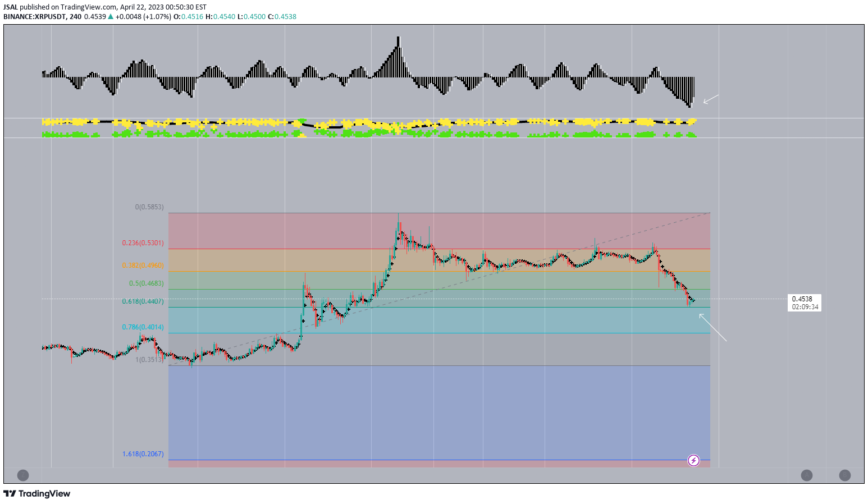This screenshot has width=868, height=504.
Task: Select the TradingView logo
Action: (36, 493)
